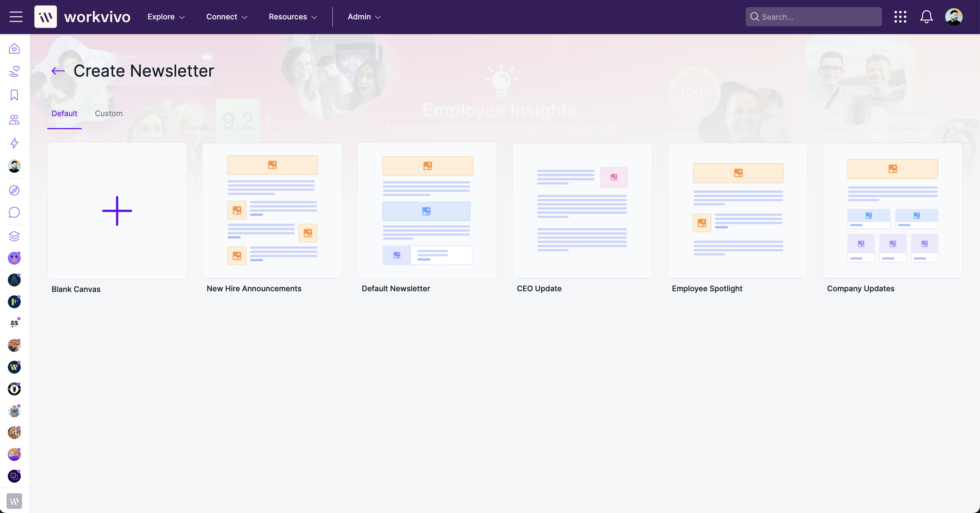Choose the Employee Spotlight template thumbnail
The image size is (980, 513).
[x=737, y=211]
